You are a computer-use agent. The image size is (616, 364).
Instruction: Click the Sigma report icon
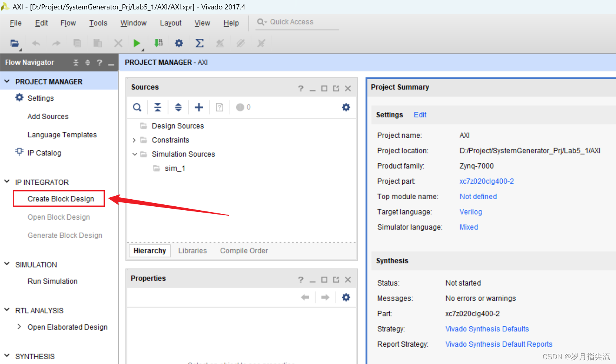click(200, 43)
